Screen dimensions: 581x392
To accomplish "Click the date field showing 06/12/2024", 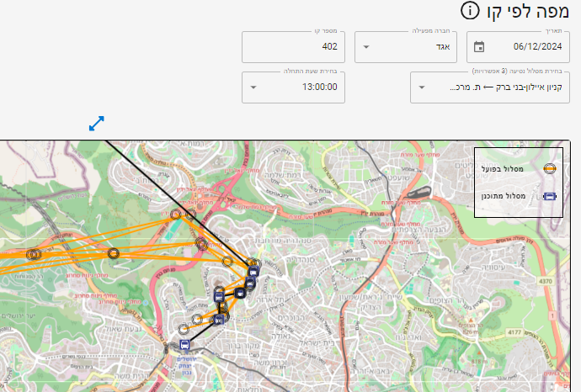I will click(x=518, y=47).
